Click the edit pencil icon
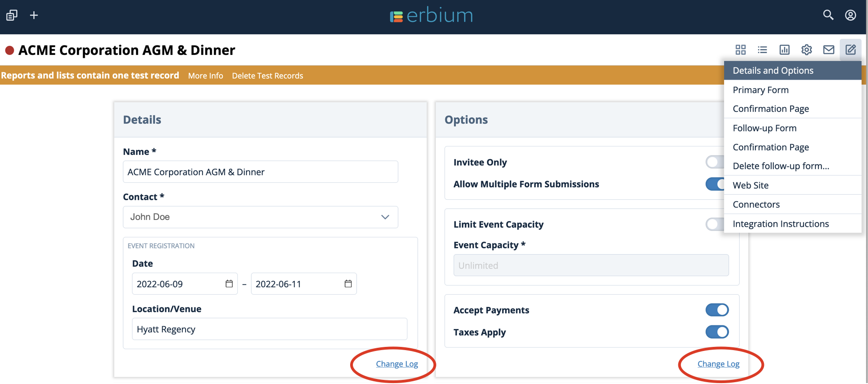This screenshot has width=868, height=384. (851, 49)
